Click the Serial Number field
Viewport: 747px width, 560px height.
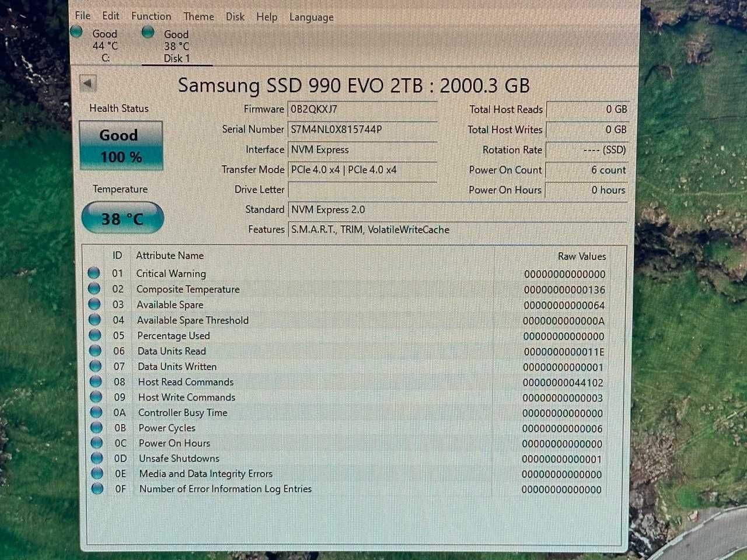click(x=362, y=129)
